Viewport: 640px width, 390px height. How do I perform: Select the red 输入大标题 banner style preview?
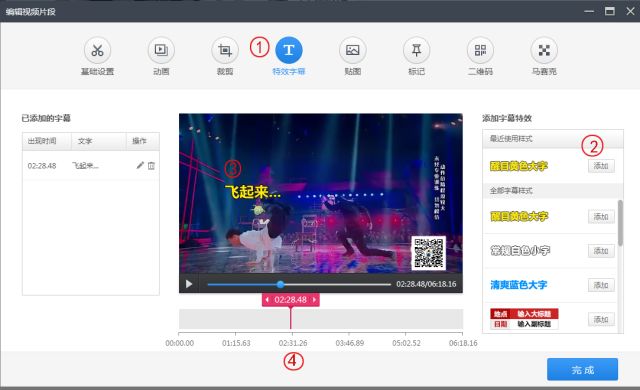(524, 319)
